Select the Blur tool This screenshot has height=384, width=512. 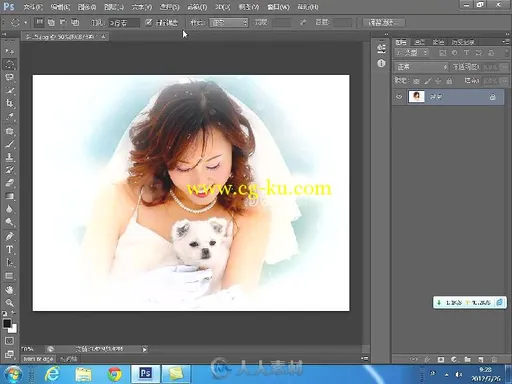[x=9, y=209]
